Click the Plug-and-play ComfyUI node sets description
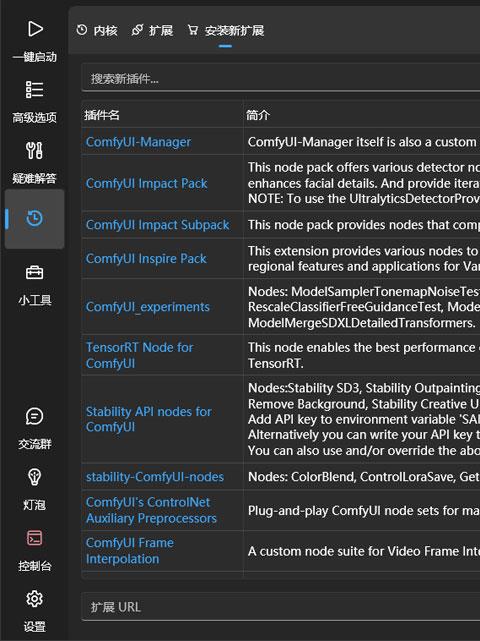480x641 pixels. point(364,511)
